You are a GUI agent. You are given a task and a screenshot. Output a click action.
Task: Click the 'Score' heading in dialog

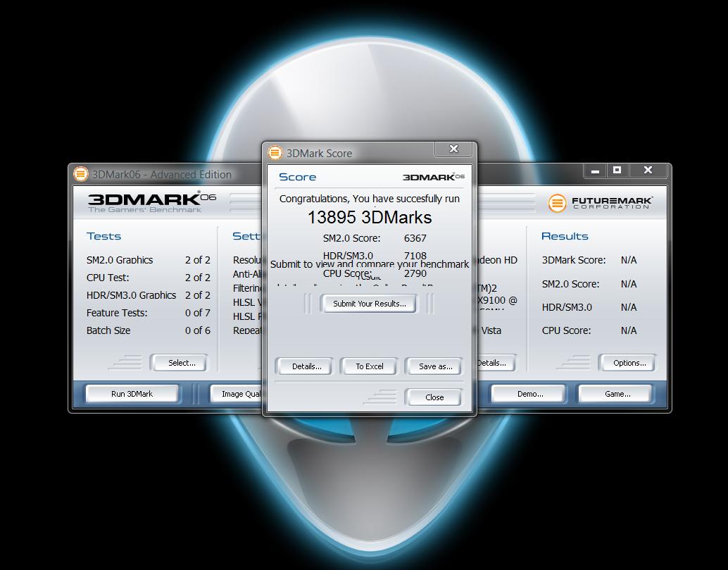(x=297, y=177)
